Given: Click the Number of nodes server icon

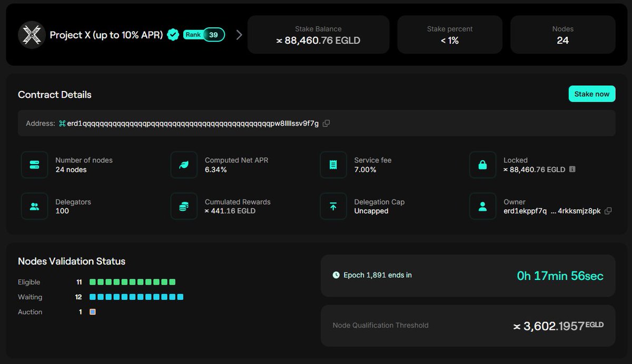Looking at the screenshot, I should pyautogui.click(x=35, y=165).
